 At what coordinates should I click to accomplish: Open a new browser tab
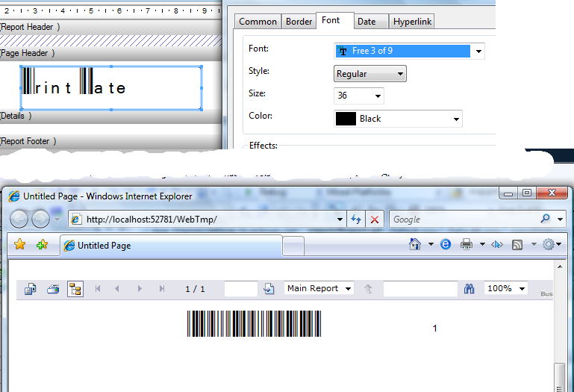(x=293, y=246)
